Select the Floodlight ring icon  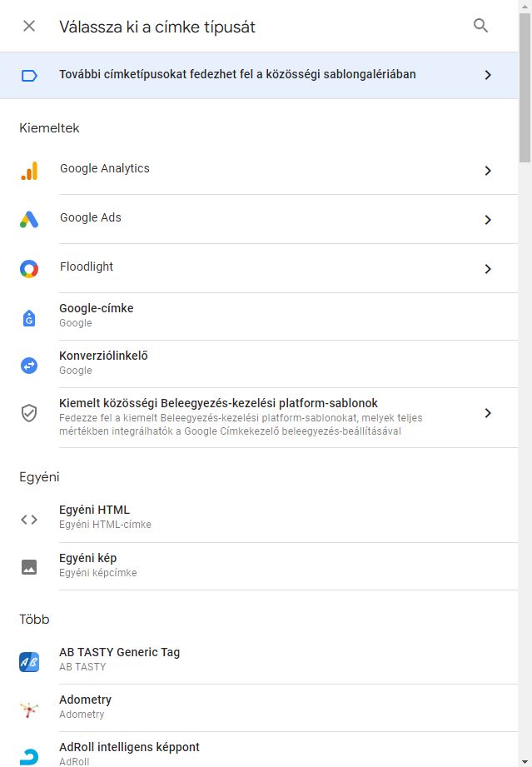(29, 268)
